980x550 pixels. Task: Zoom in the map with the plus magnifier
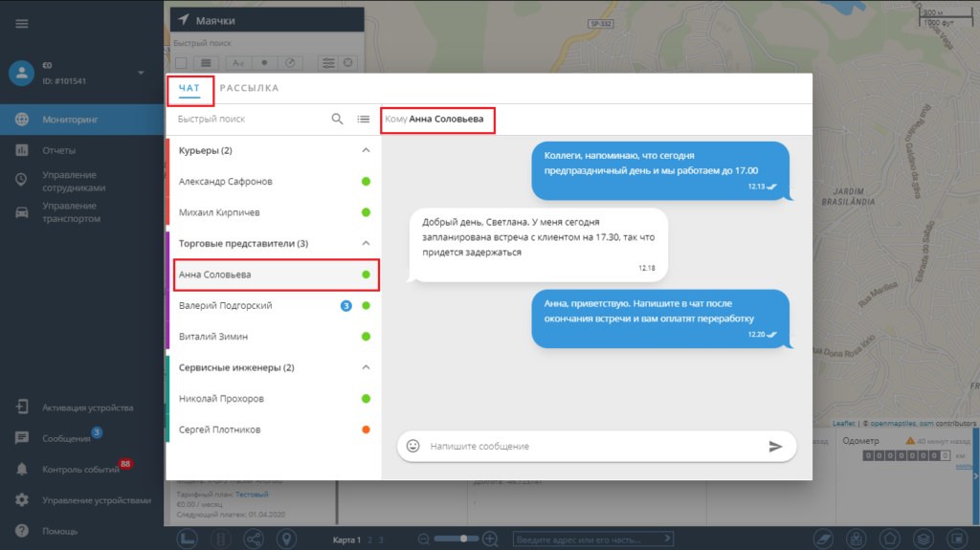491,539
